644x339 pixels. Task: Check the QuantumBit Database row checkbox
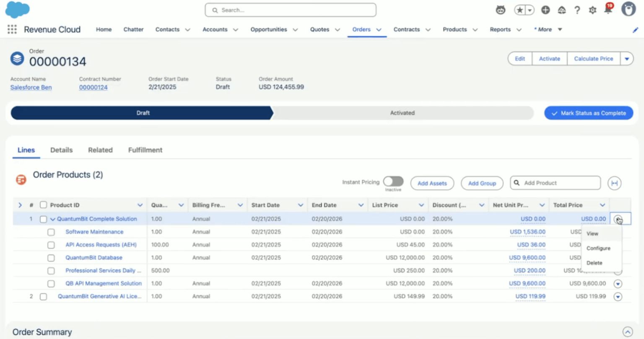(x=51, y=258)
